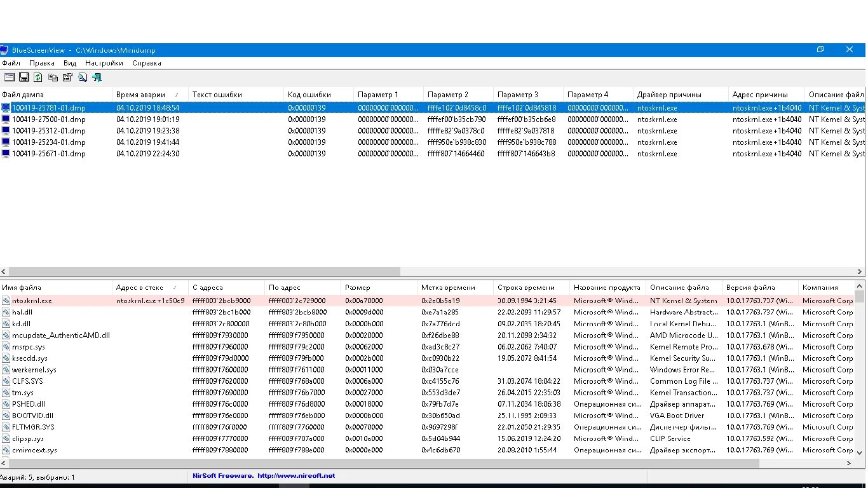Image resolution: width=868 pixels, height=488 pixels.
Task: Click the BlueScreenView title bar app icon
Action: (4, 50)
